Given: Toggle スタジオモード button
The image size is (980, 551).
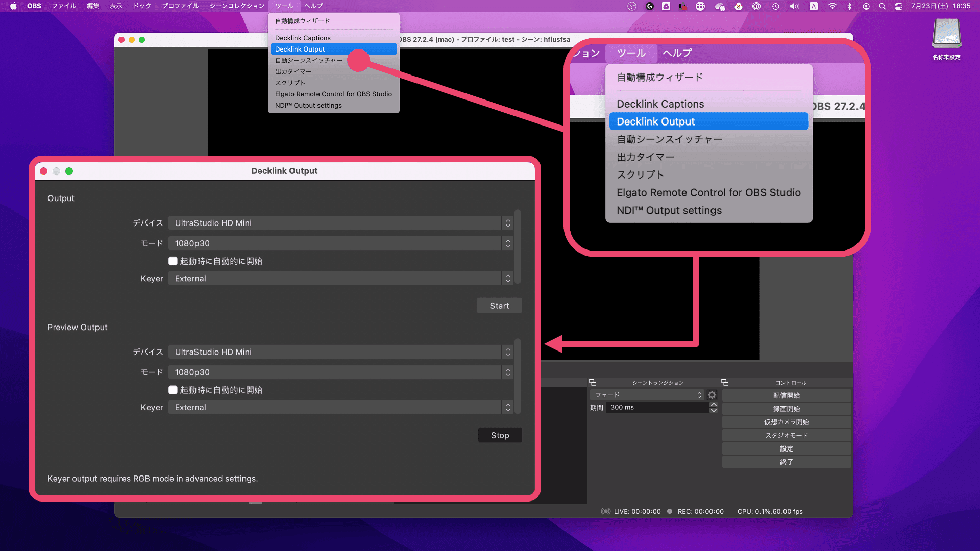Looking at the screenshot, I should tap(787, 435).
